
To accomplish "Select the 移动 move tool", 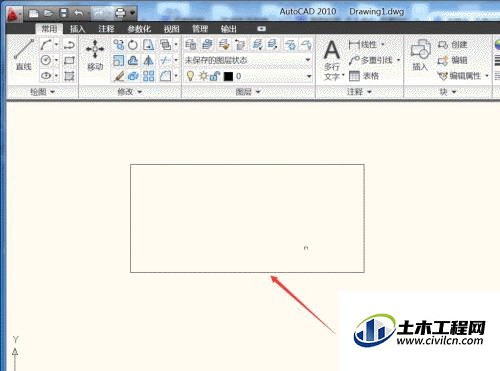I will click(95, 55).
